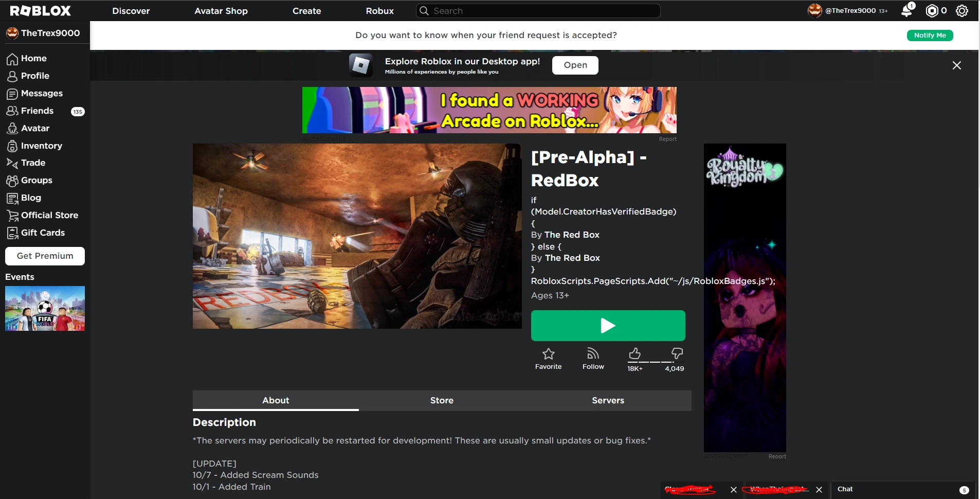Open the notifications bell icon
Screen dimensions: 980x499
908,10
